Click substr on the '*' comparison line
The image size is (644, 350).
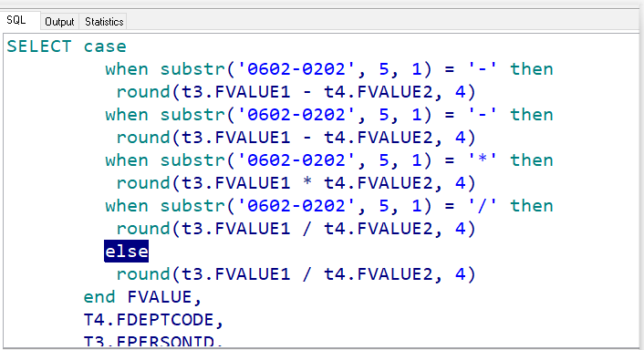(192, 160)
